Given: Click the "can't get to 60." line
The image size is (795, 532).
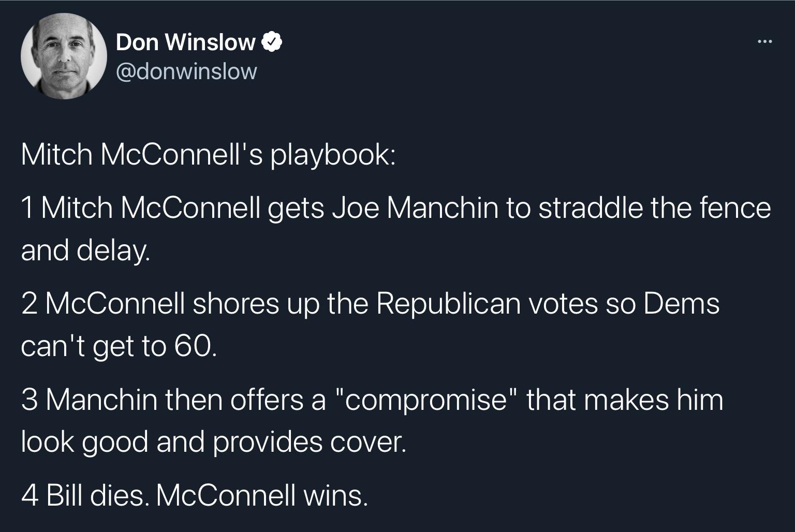Looking at the screenshot, I should point(117,346).
